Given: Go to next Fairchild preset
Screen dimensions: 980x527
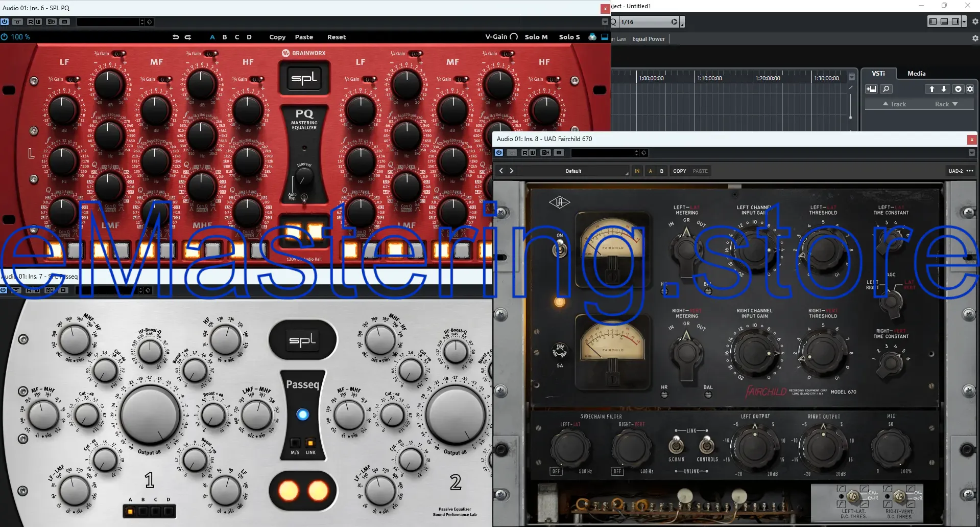Looking at the screenshot, I should click(511, 171).
